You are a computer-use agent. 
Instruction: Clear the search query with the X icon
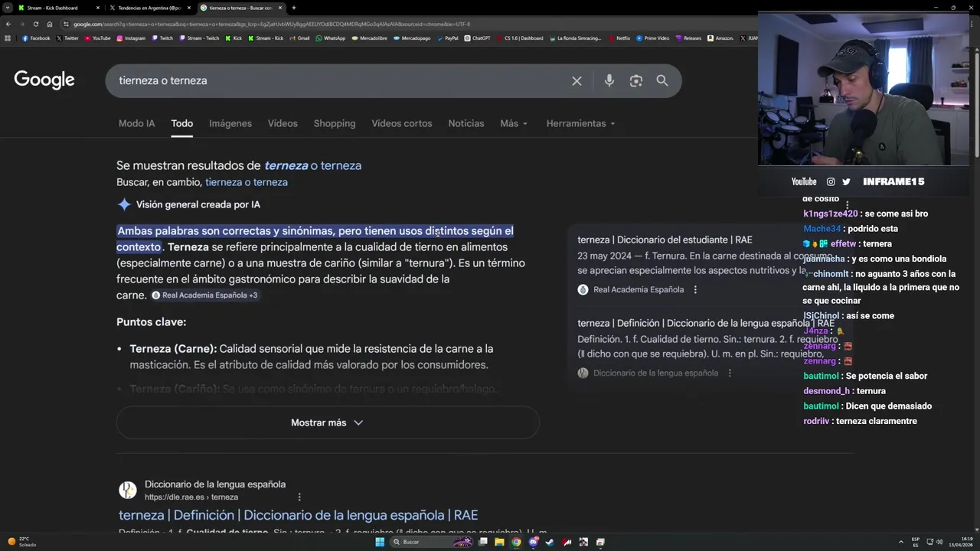click(x=577, y=80)
